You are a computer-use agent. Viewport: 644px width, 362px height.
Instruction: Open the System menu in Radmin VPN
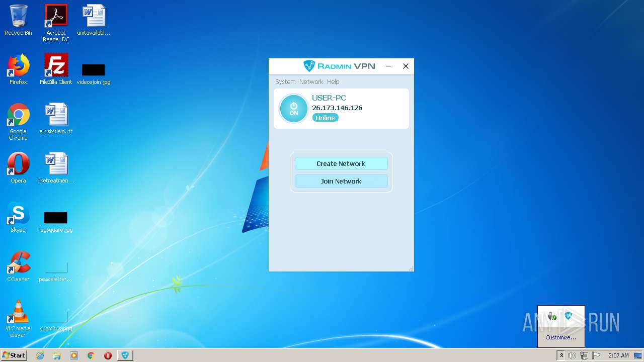[285, 81]
